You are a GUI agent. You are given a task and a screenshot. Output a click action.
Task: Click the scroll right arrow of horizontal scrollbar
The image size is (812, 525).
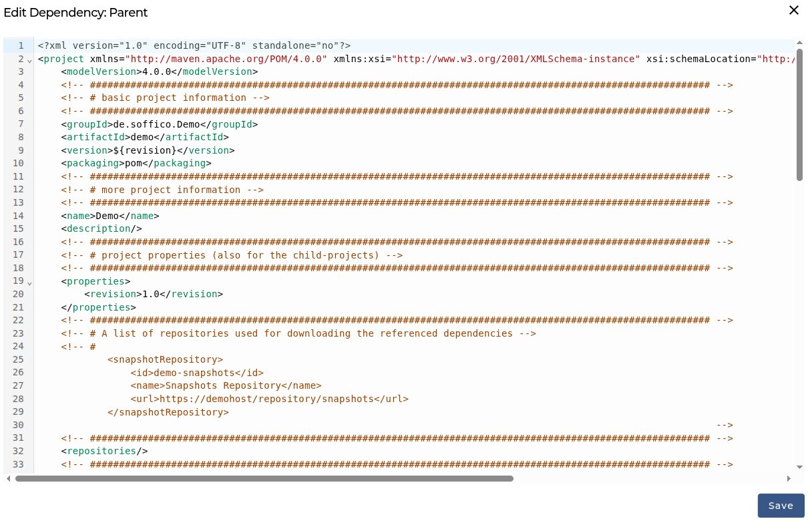coord(789,478)
